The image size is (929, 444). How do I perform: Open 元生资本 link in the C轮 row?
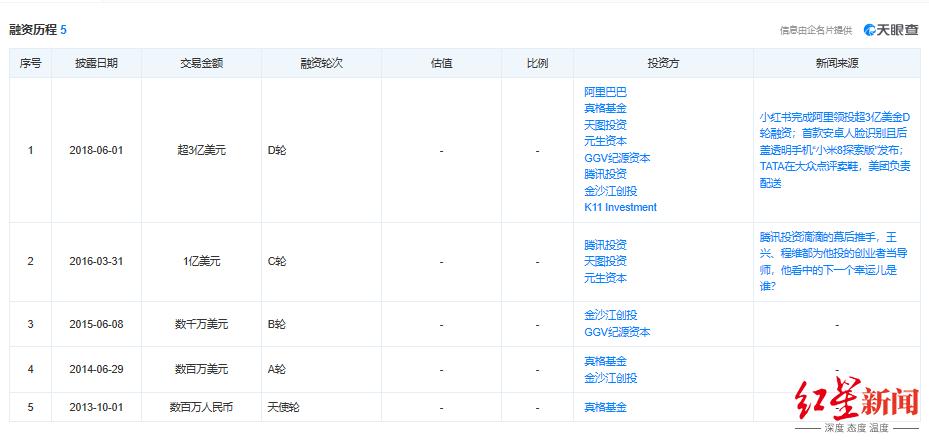coord(605,278)
